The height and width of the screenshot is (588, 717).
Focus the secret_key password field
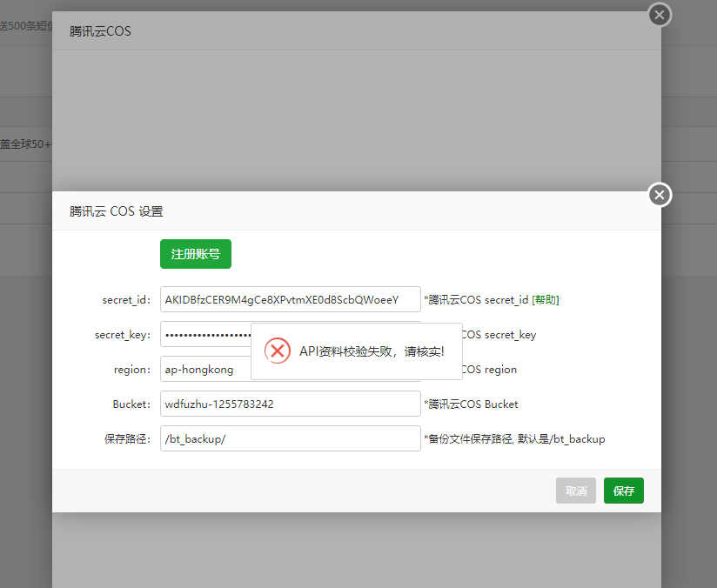click(x=205, y=334)
